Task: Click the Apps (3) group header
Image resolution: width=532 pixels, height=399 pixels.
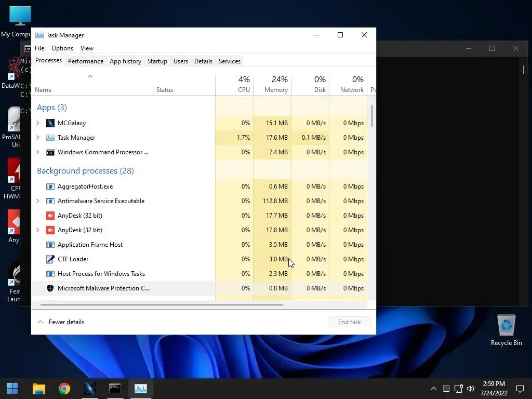Action: [52, 108]
